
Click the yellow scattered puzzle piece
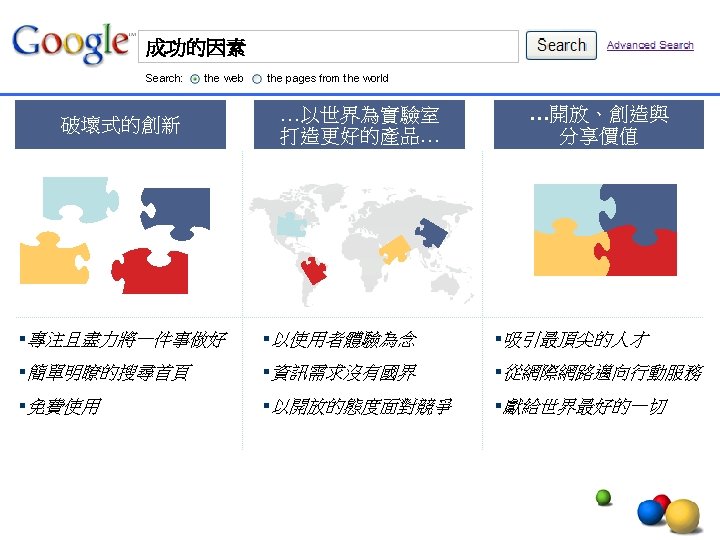point(54,258)
